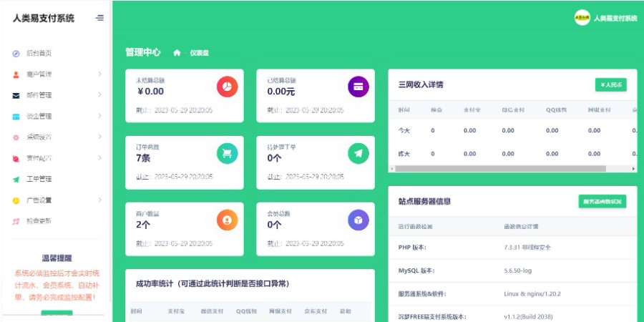The image size is (644, 322).
Task: Expand the 支付配置 submenu chevron
Action: pos(99,157)
